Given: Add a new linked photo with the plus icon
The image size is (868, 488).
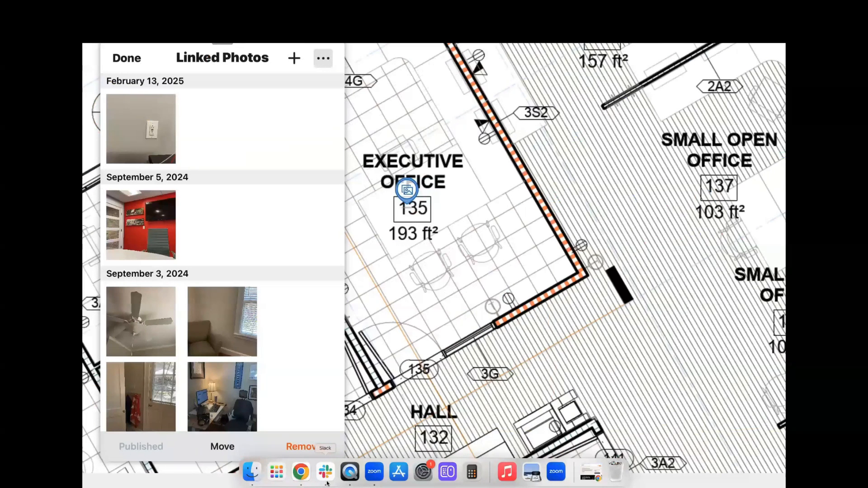Looking at the screenshot, I should coord(293,58).
